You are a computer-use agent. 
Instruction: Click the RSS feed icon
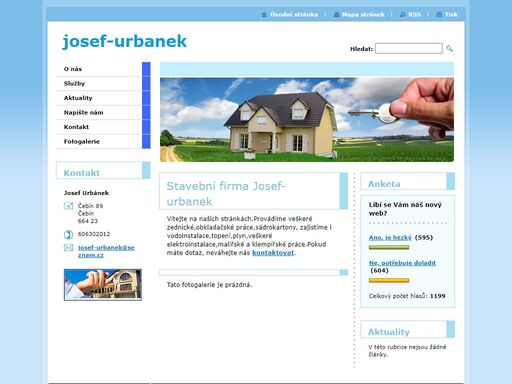pyautogui.click(x=403, y=14)
